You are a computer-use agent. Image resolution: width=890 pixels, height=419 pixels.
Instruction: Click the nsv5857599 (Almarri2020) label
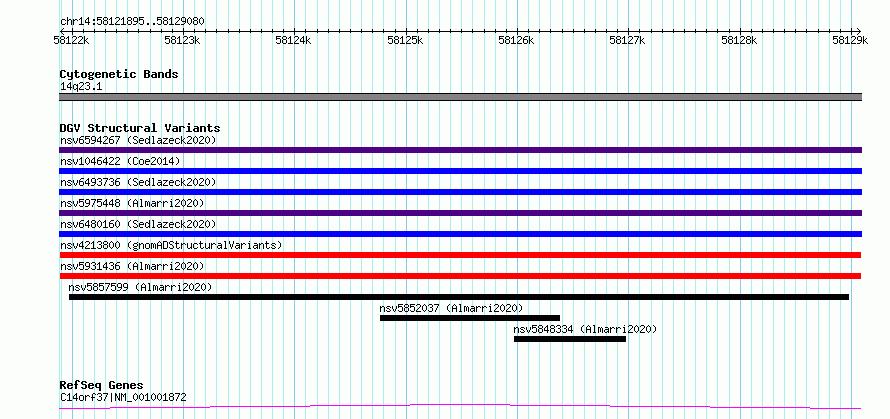(x=140, y=287)
